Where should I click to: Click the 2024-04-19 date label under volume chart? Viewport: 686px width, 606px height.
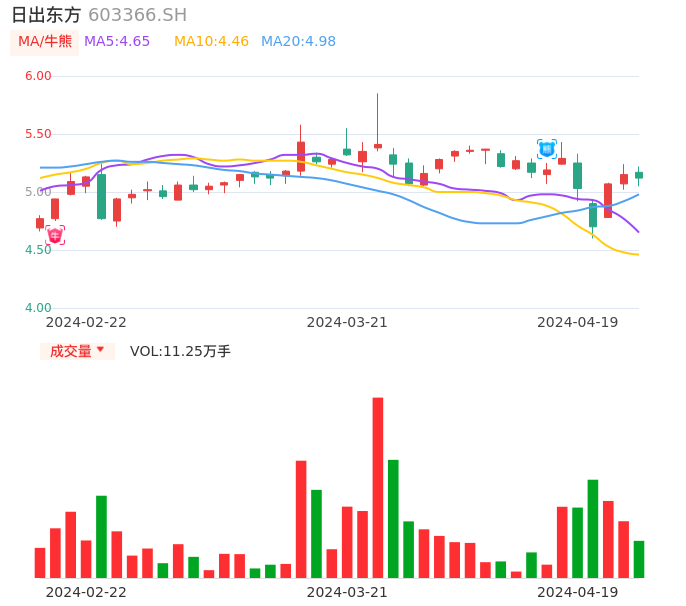point(578,592)
